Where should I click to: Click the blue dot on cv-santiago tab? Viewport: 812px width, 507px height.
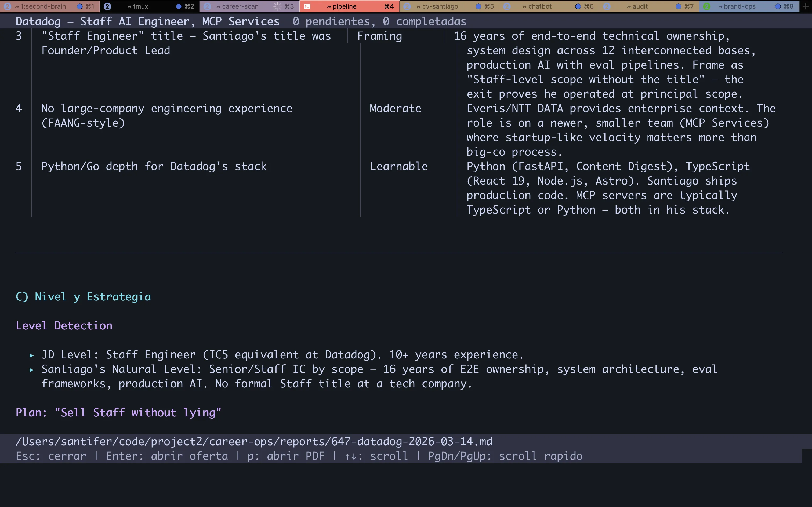(x=479, y=6)
